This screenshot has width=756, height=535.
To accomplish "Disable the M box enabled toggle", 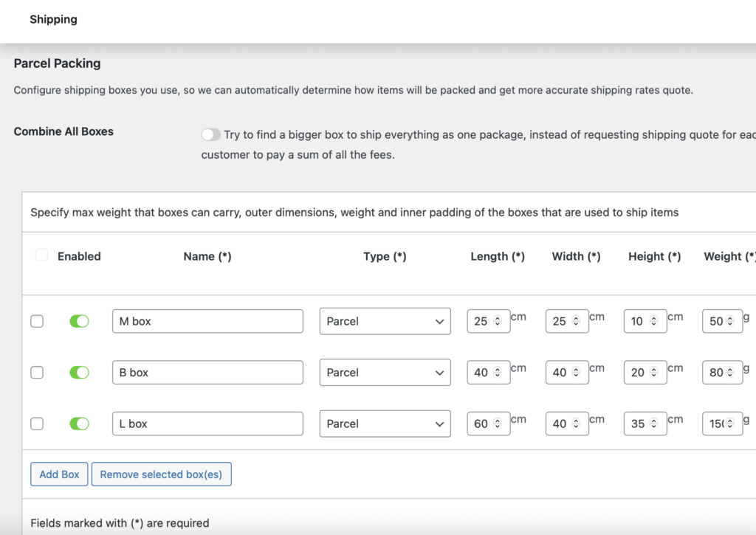I will tap(79, 321).
